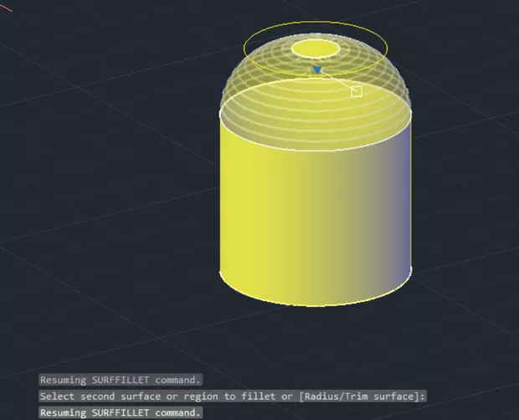Click the blue fillet radius arrow grip
The height and width of the screenshot is (420, 519).
(x=316, y=69)
